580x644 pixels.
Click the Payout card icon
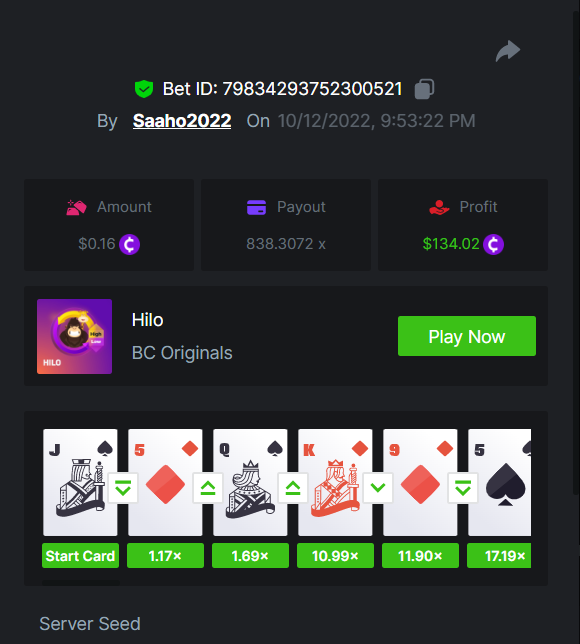pyautogui.click(x=256, y=207)
